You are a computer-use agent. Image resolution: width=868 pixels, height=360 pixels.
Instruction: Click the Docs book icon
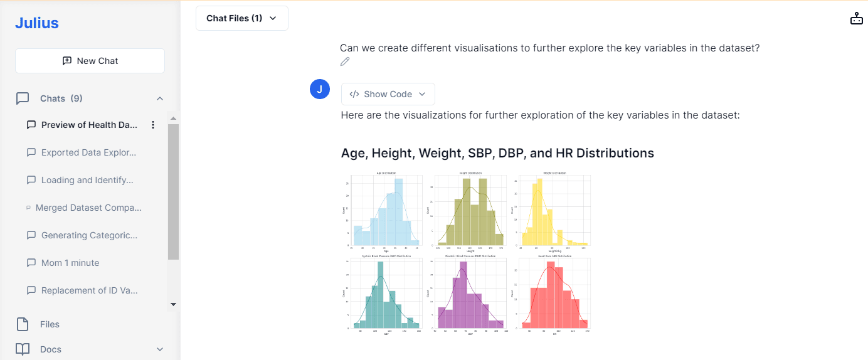click(x=23, y=349)
